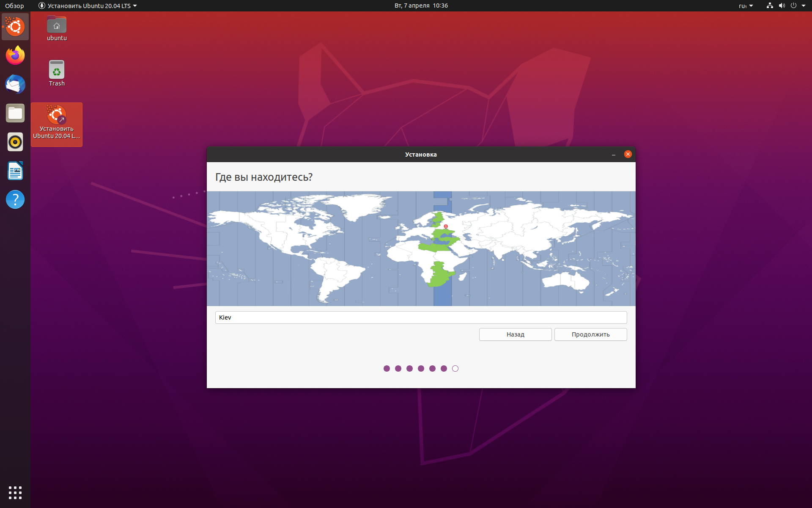Viewport: 812px width, 508px height.
Task: Click the Где вы находитесь? heading
Action: pos(264,177)
